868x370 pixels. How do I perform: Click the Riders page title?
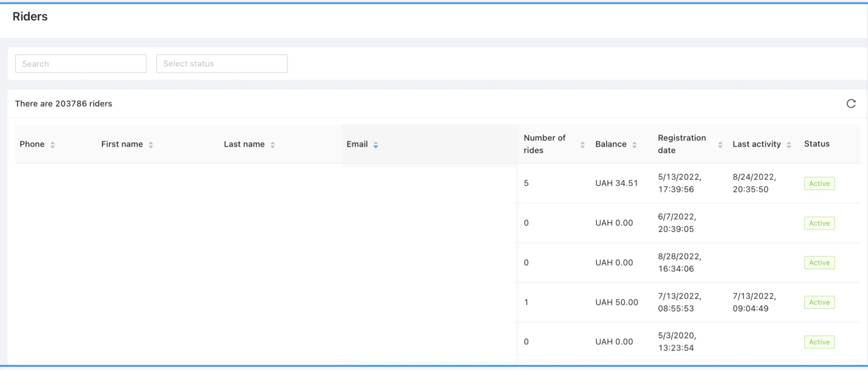pos(30,17)
